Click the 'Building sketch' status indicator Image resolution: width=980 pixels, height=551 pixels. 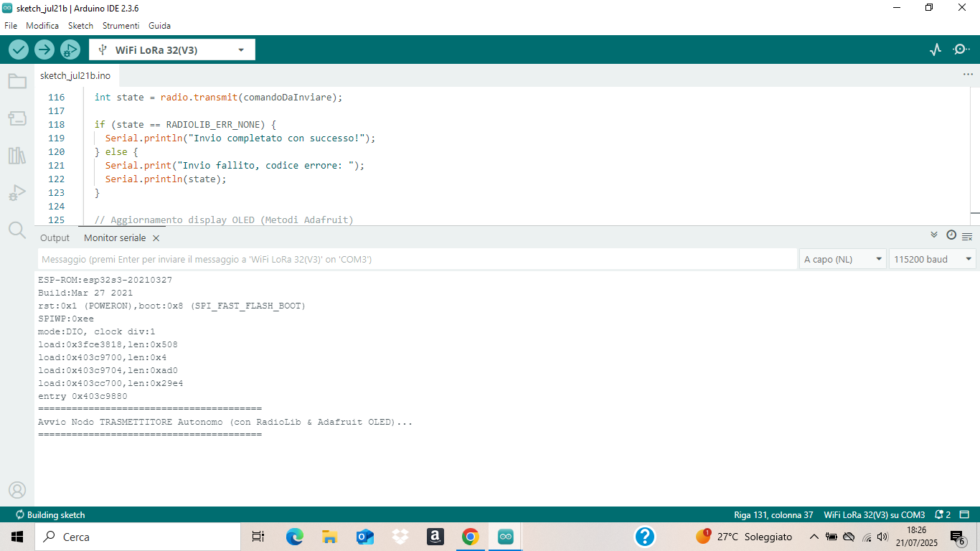click(50, 515)
